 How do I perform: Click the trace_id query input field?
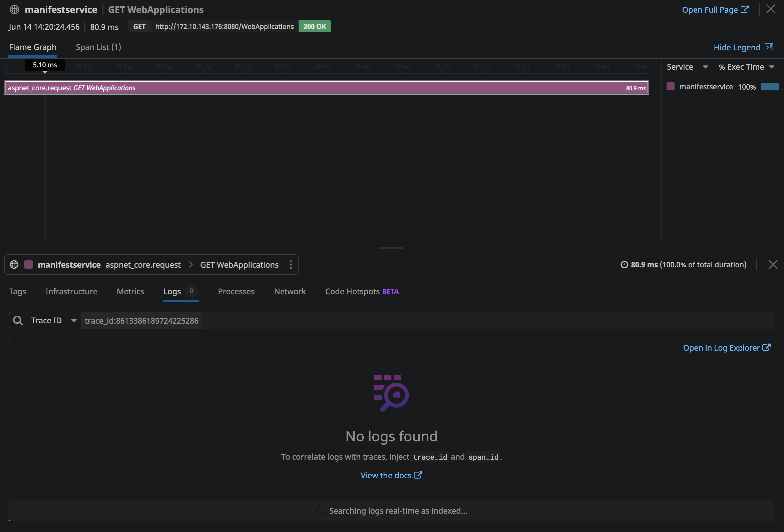pos(427,320)
